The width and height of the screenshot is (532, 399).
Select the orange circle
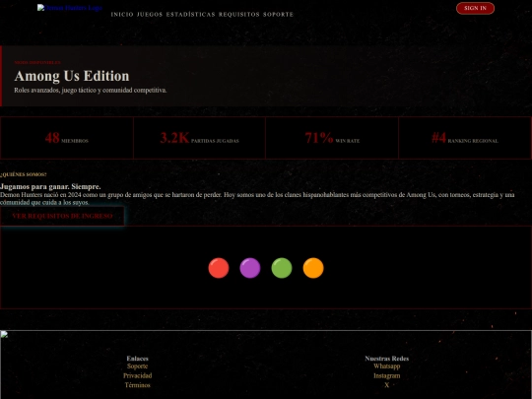313,268
